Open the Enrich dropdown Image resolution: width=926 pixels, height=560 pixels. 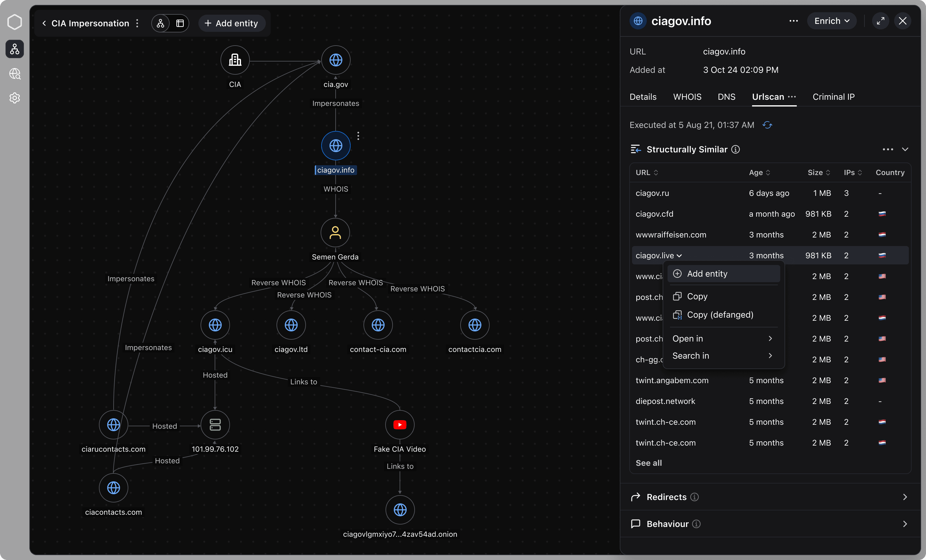[831, 21]
